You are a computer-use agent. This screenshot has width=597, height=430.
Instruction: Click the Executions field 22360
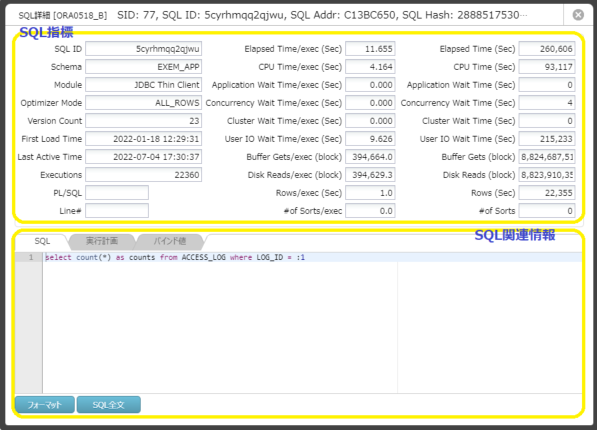[x=144, y=175]
